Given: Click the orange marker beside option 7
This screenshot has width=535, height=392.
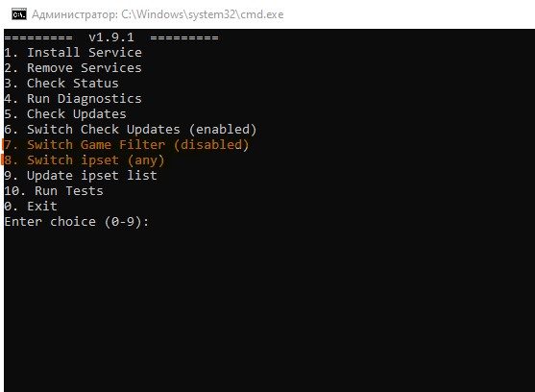Looking at the screenshot, I should pyautogui.click(x=2, y=144).
